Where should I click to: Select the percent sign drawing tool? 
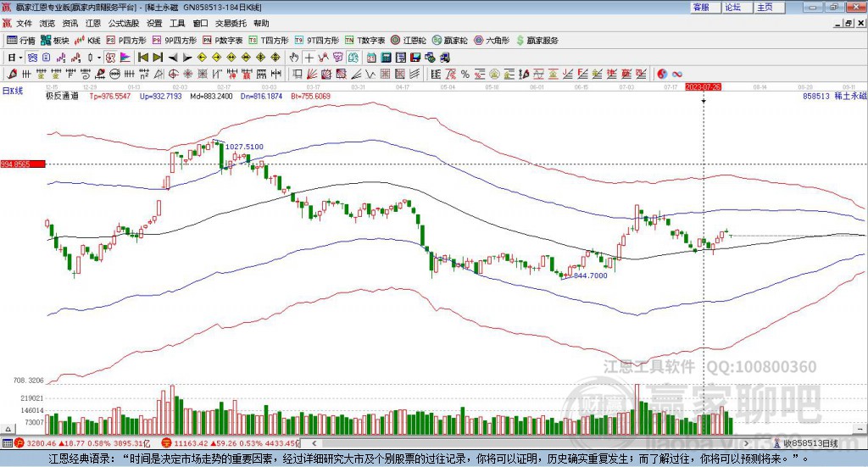click(465, 74)
